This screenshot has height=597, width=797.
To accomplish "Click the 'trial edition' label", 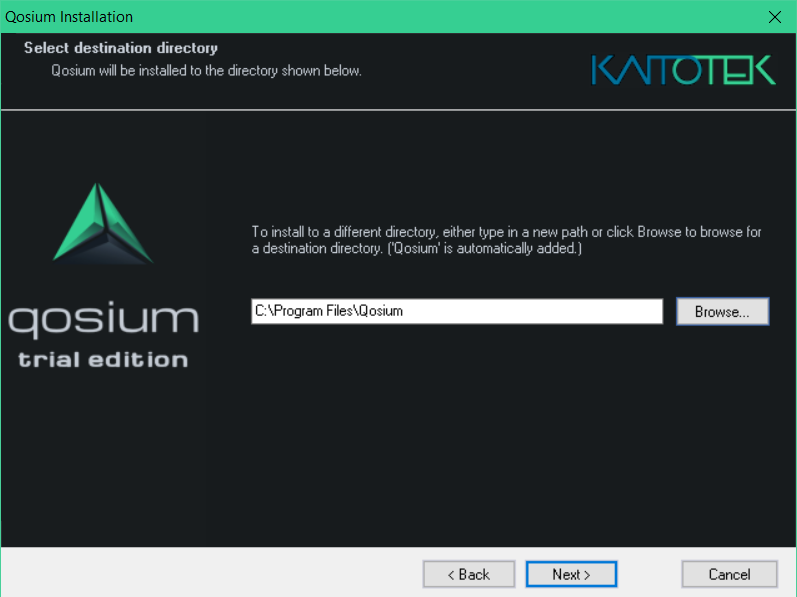I will pos(103,360).
